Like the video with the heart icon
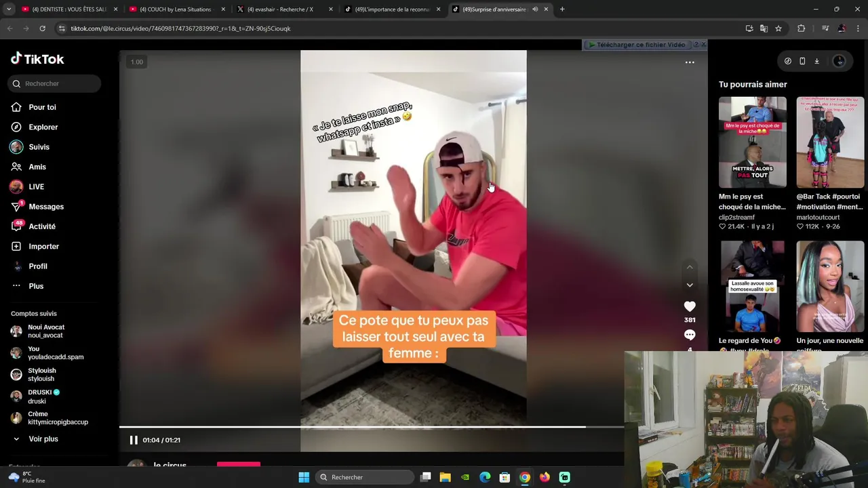Screen dimensions: 868x488 (x=690, y=306)
